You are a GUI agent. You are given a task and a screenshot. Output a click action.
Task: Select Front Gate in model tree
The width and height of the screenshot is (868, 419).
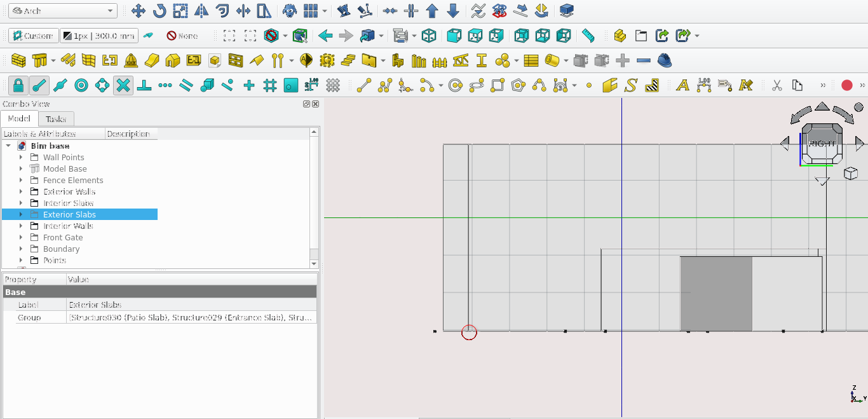click(x=63, y=238)
